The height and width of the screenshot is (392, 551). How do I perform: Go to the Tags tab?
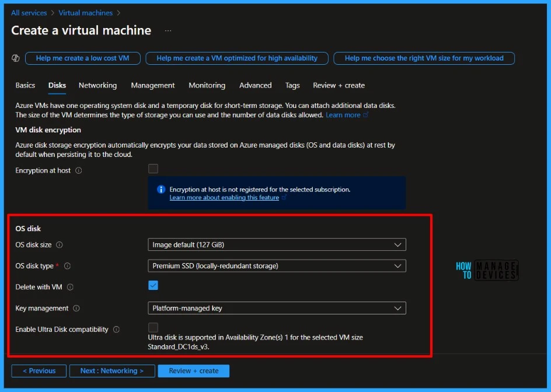[292, 85]
